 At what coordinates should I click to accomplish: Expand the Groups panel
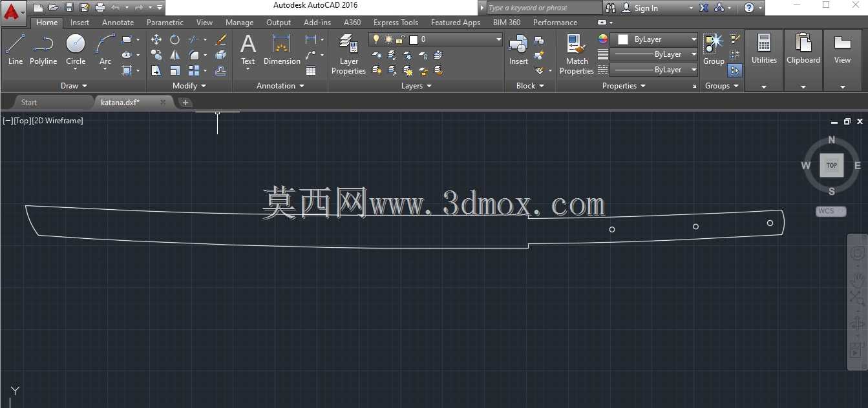[721, 86]
